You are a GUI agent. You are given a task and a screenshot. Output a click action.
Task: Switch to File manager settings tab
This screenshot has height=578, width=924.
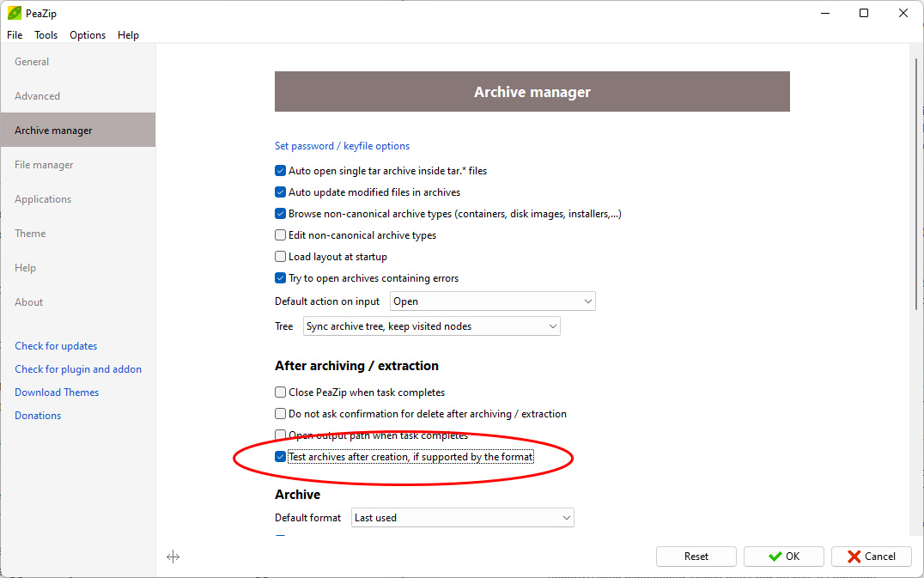(x=44, y=165)
